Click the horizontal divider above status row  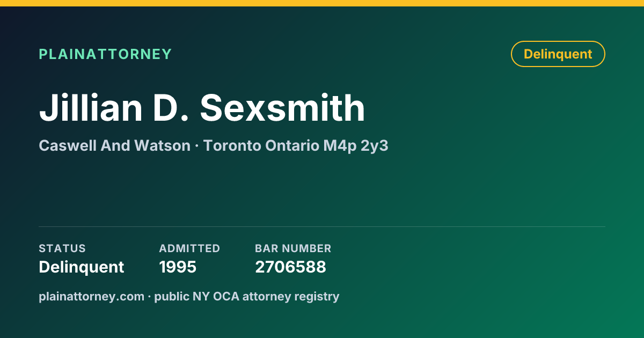[x=322, y=226]
